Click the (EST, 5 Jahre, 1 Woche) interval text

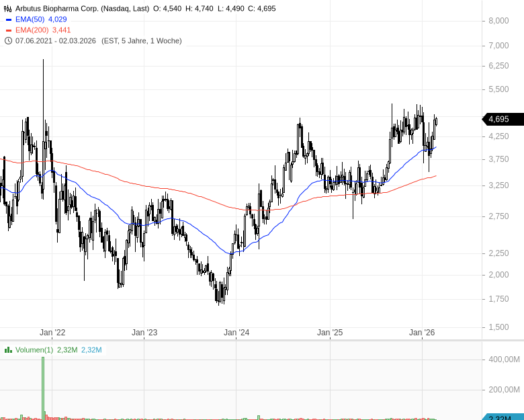[x=141, y=40]
